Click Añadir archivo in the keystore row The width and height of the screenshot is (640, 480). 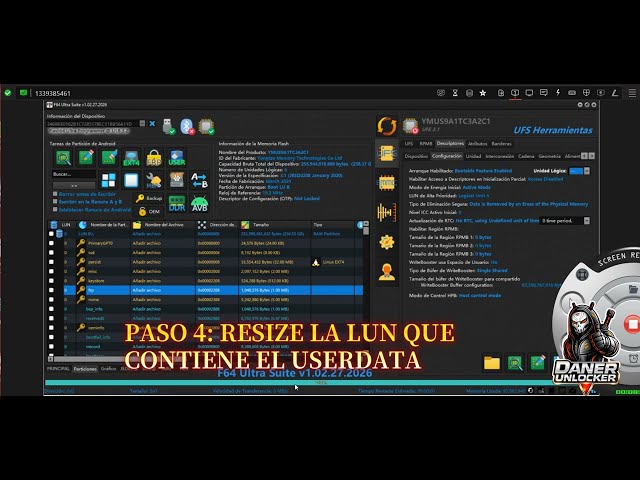pyautogui.click(x=147, y=281)
